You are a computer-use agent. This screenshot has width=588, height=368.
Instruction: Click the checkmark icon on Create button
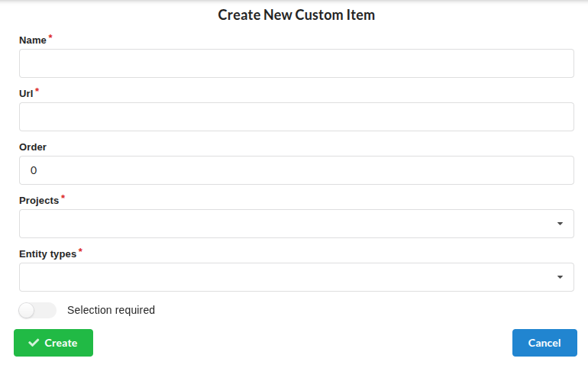(34, 343)
